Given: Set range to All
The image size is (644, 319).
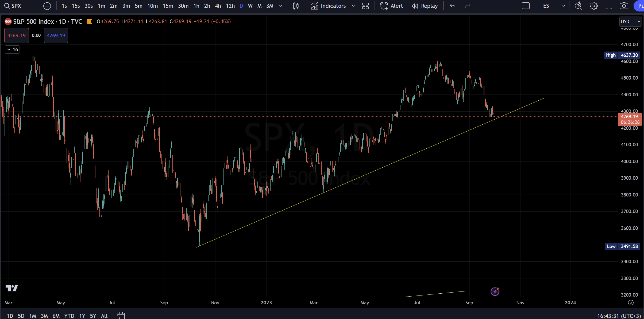Looking at the screenshot, I should [x=104, y=316].
